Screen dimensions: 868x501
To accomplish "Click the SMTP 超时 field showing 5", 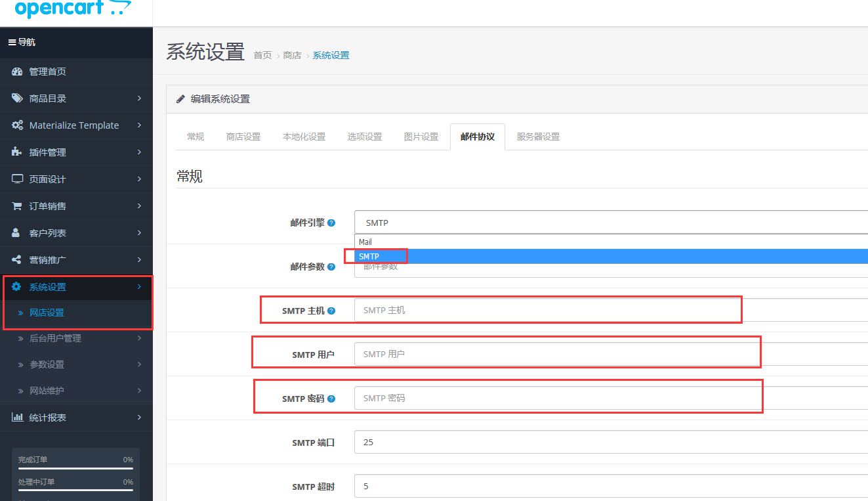I will click(x=611, y=487).
